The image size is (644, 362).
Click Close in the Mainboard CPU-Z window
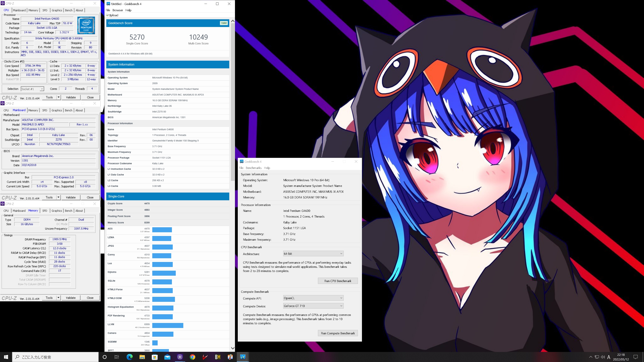pos(90,197)
